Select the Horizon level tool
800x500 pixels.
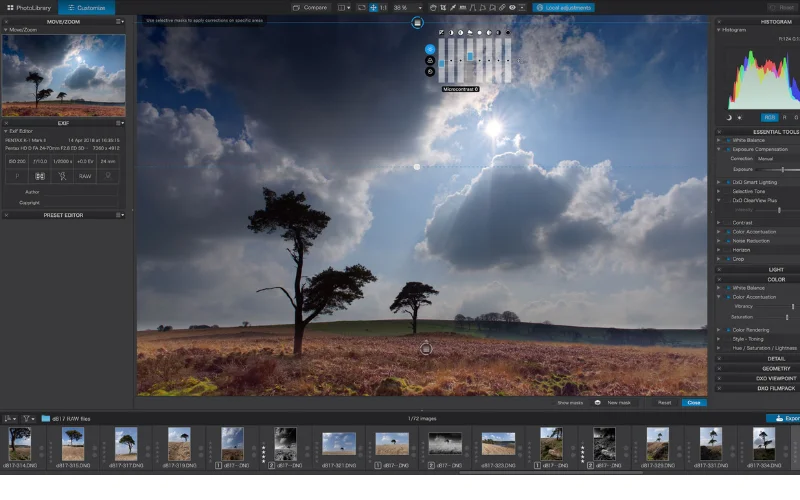click(x=463, y=8)
